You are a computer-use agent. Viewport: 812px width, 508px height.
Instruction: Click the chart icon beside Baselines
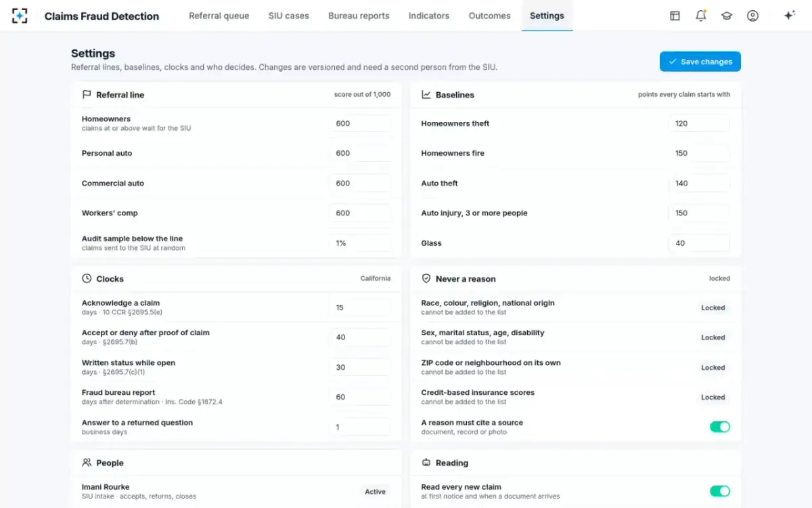(426, 95)
